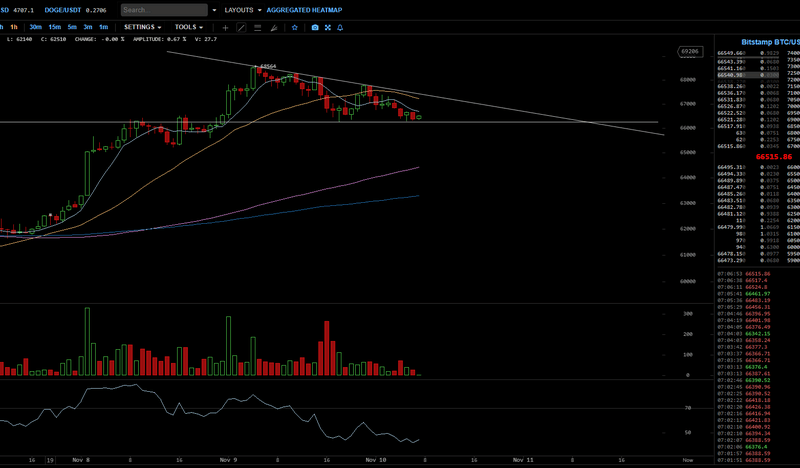Viewport: 800px width, 468px height.
Task: Select the crosshair cursor tool
Action: point(225,28)
